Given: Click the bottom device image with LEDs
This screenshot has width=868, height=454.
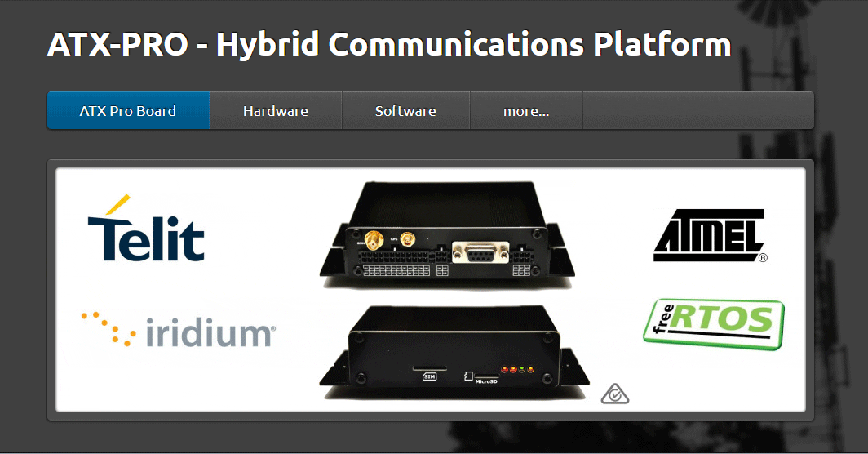Looking at the screenshot, I should click(454, 351).
